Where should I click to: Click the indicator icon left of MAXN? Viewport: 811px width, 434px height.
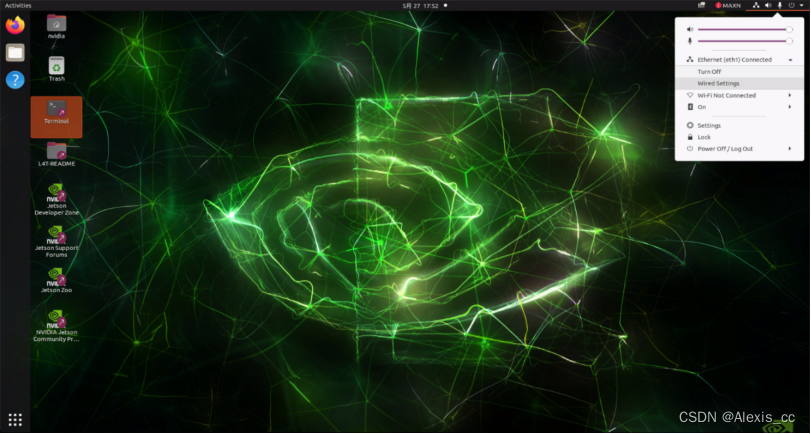point(701,6)
